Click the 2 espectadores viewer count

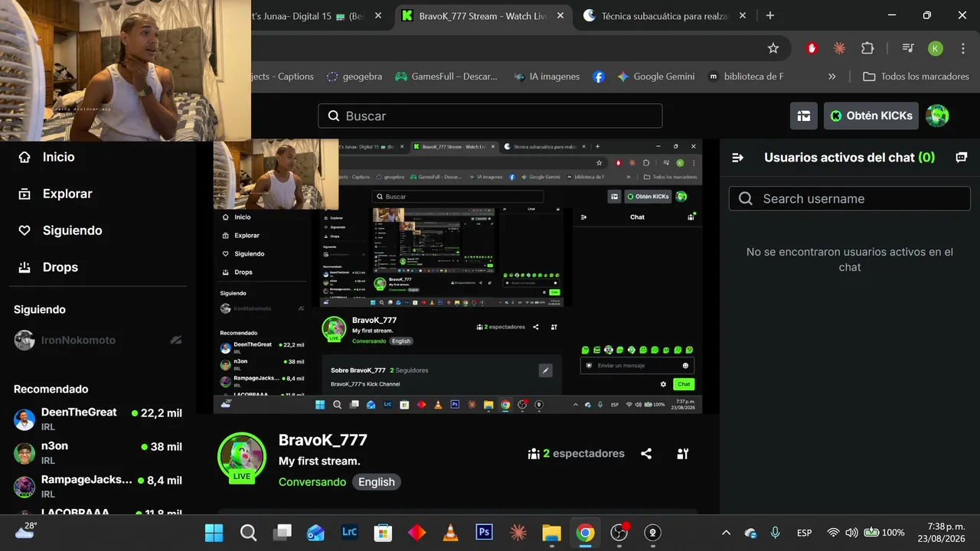[576, 454]
